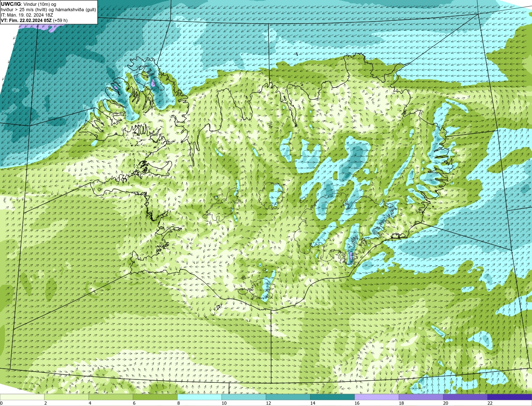
Task: Choose the 10–12 m/s turquoise legend swatch
Action: [x=244, y=397]
